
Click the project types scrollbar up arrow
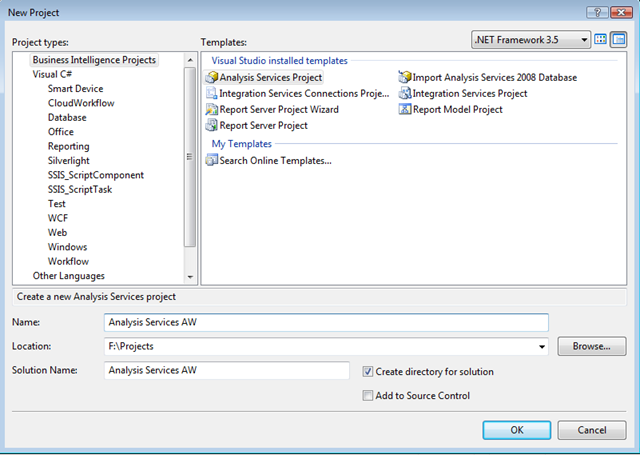click(x=190, y=60)
